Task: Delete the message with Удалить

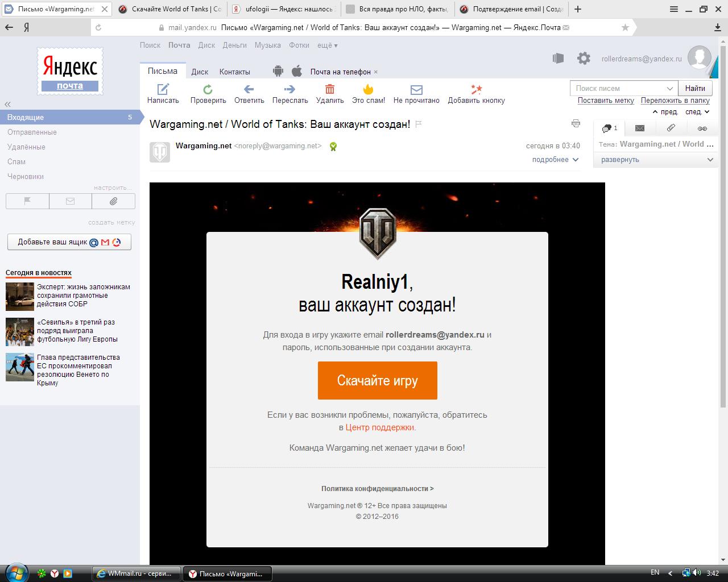Action: pyautogui.click(x=330, y=94)
